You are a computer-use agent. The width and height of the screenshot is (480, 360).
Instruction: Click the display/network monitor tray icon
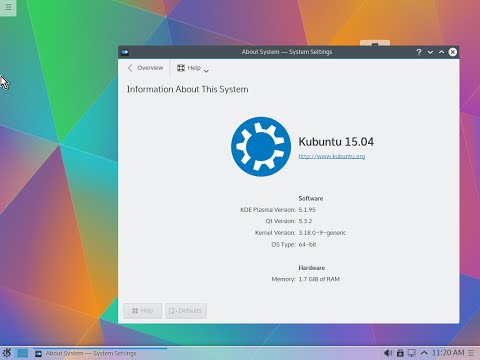click(x=412, y=353)
